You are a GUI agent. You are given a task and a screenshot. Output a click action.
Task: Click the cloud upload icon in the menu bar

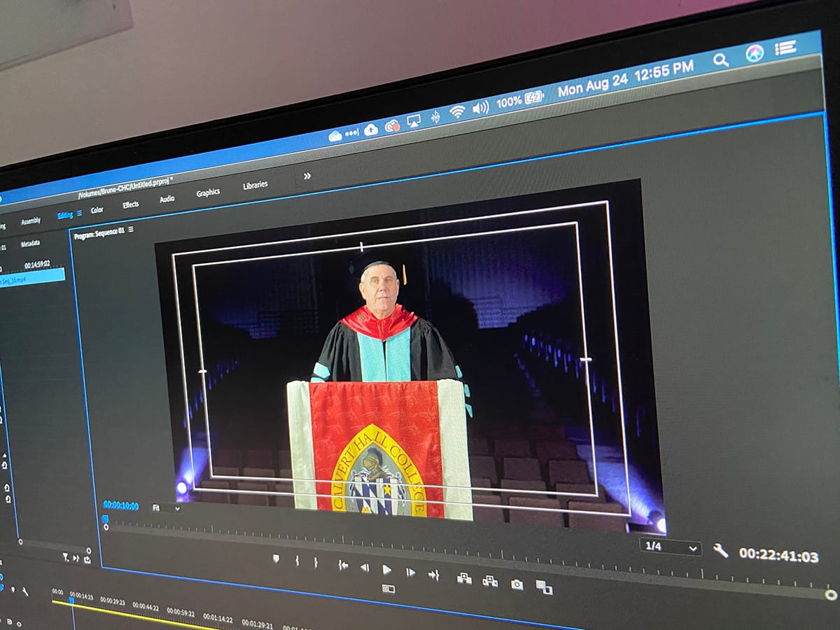pyautogui.click(x=371, y=129)
